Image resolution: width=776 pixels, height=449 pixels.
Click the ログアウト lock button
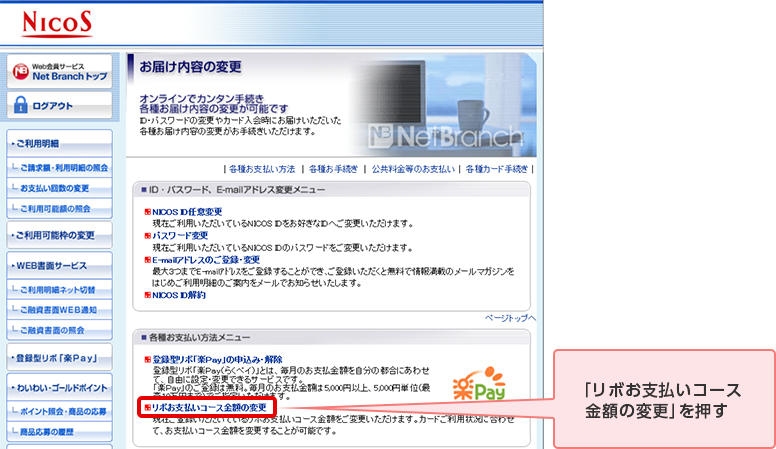59,104
